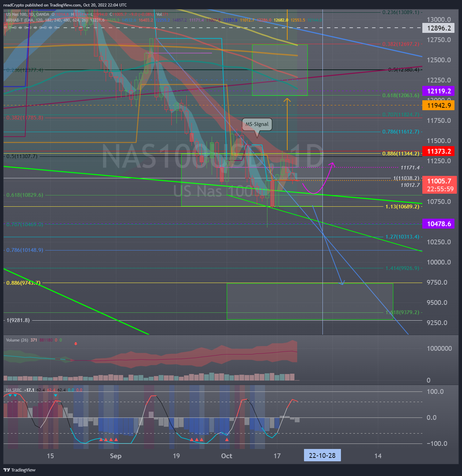Click the red arrow in Volume pane
Screen dimensions: 462x476
tap(76, 344)
